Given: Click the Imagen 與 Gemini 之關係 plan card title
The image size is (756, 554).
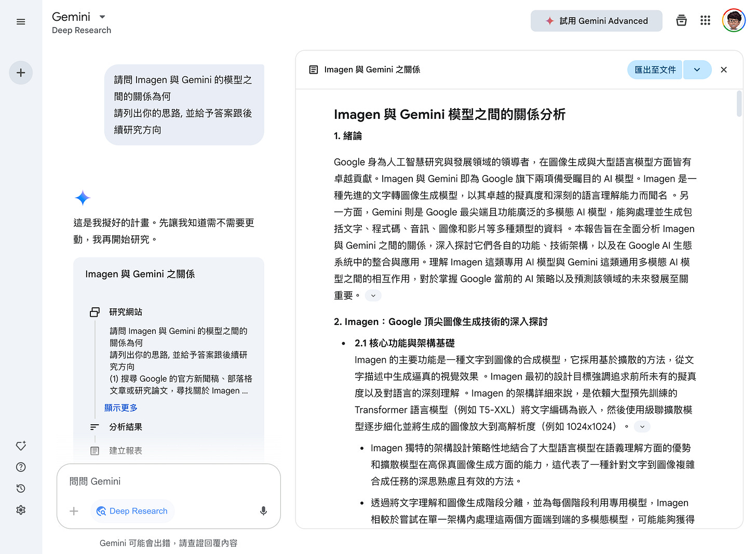Looking at the screenshot, I should tap(140, 274).
